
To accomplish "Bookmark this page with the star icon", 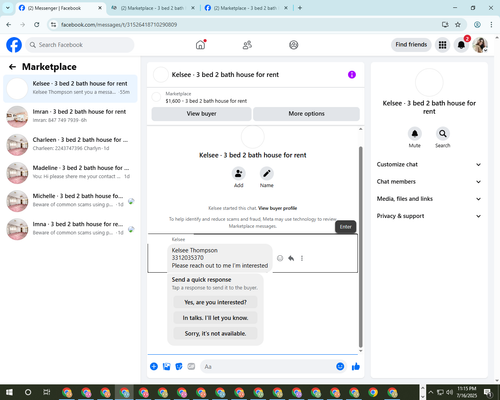I will [x=458, y=25].
